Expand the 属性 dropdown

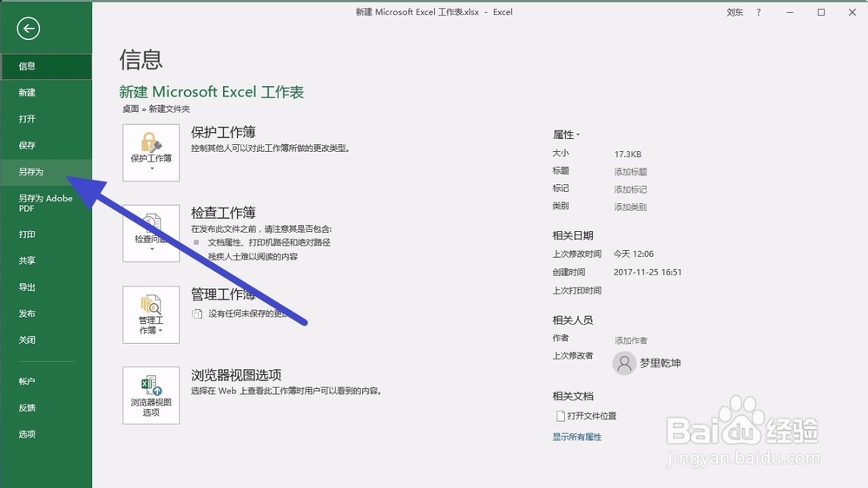coord(566,135)
